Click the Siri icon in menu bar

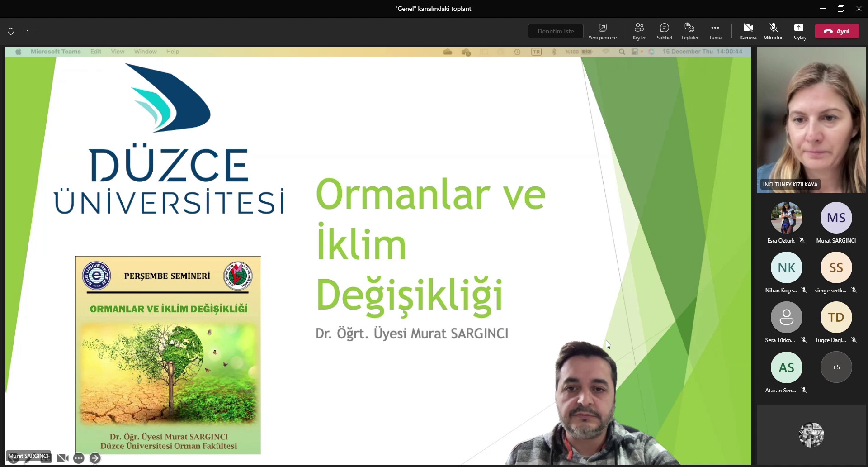pos(651,52)
